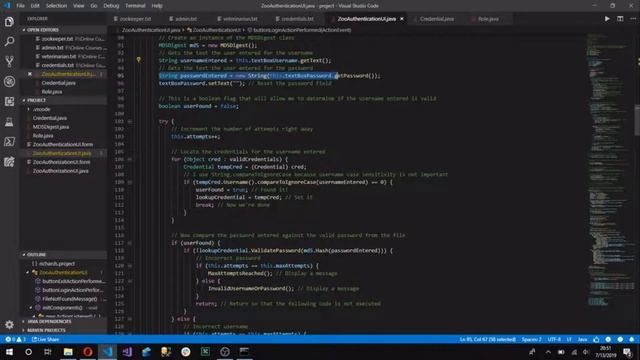Open the View menu
This screenshot has height=360, width=640.
tap(78, 6)
